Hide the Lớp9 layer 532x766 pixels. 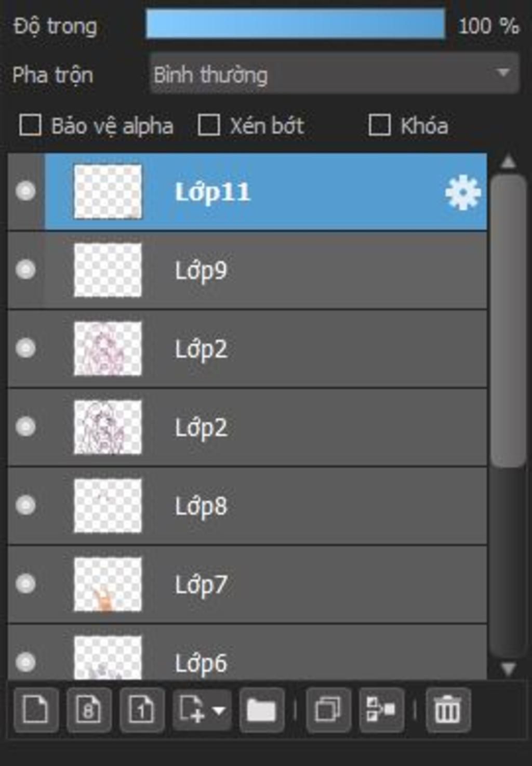(25, 270)
